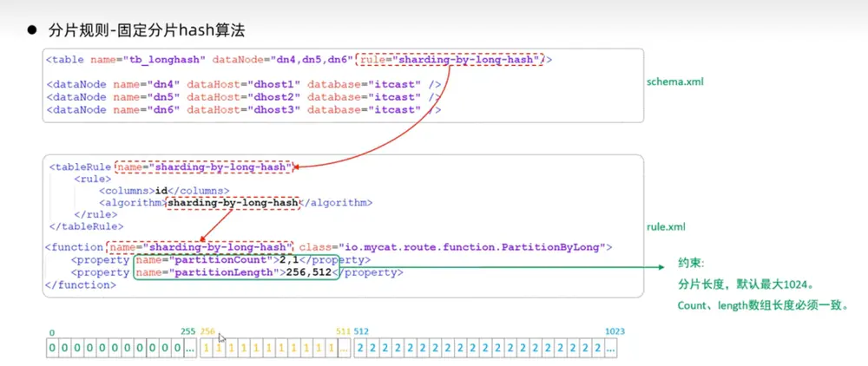Viewport: 868px width, 366px height.
Task: Click the blue '1023' range label
Action: coord(615,331)
